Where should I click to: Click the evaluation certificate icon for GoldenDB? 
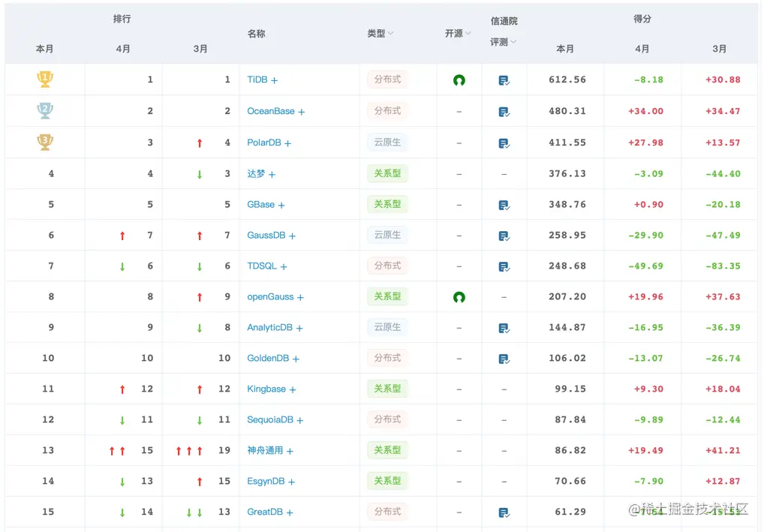(x=504, y=359)
